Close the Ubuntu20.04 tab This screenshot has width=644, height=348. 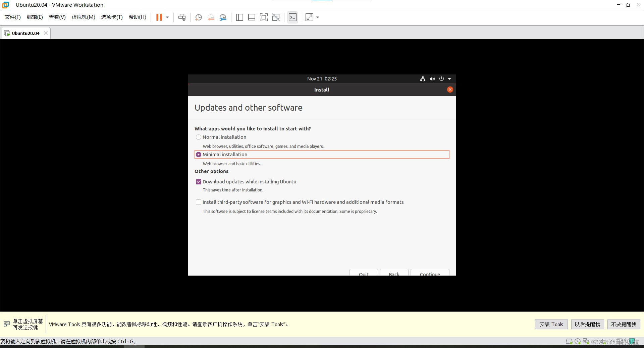pyautogui.click(x=46, y=33)
